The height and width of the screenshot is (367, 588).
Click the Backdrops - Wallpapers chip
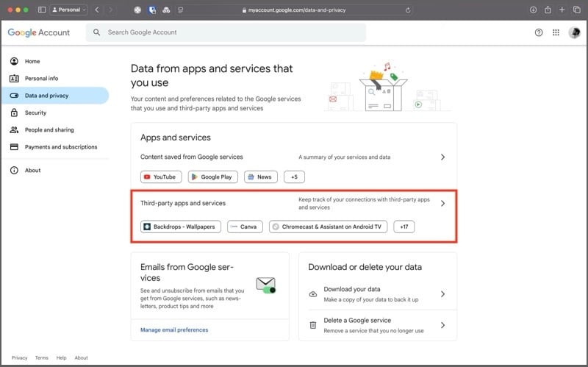[x=180, y=227]
